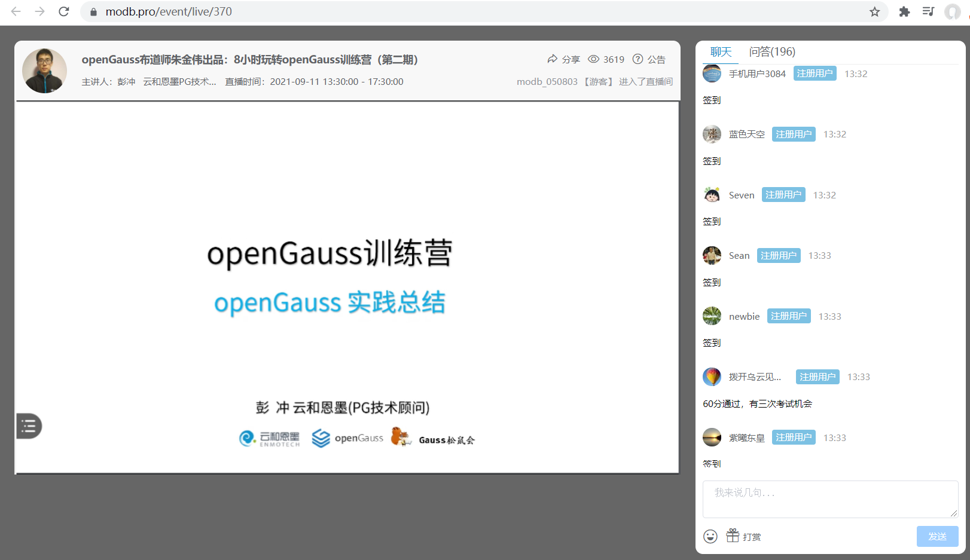Click the Gauss松鼠会 squirrel logo
970x560 pixels.
pos(433,437)
